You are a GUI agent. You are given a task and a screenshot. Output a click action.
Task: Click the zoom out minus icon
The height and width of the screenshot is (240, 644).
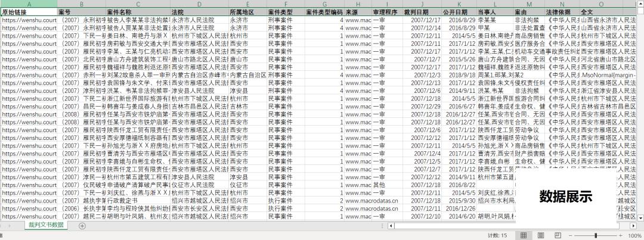pyautogui.click(x=571, y=236)
